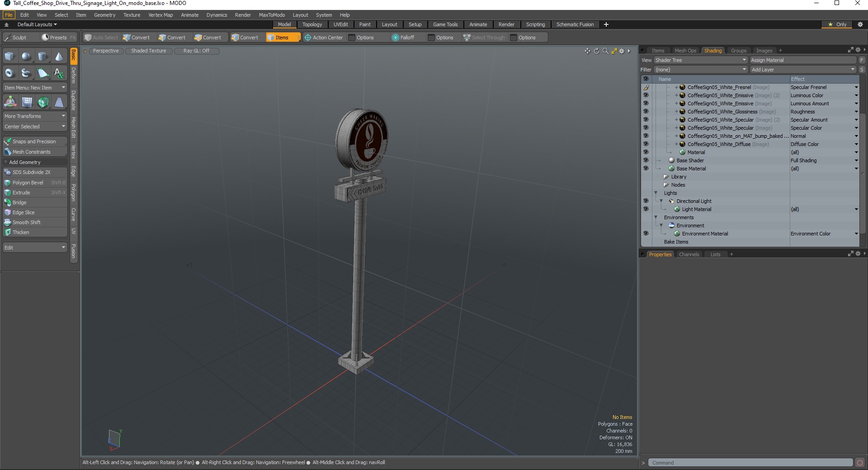Switch to the Items panel tab
868x470 pixels.
point(658,51)
